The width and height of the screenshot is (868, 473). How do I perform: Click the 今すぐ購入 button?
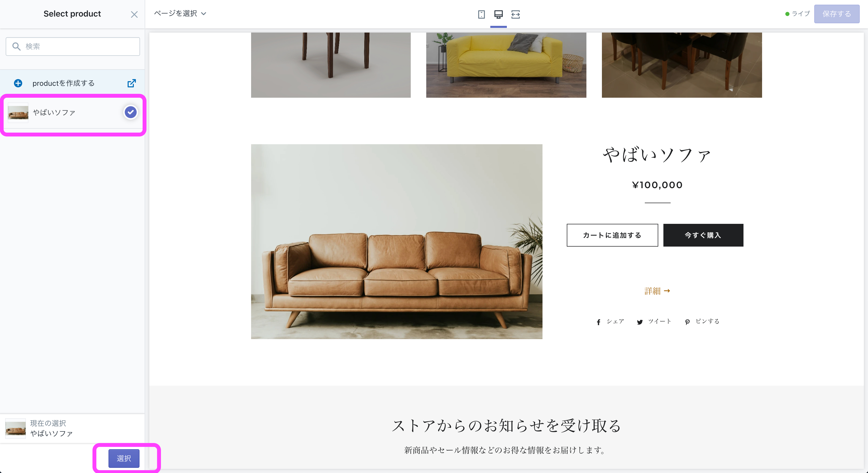(x=703, y=235)
